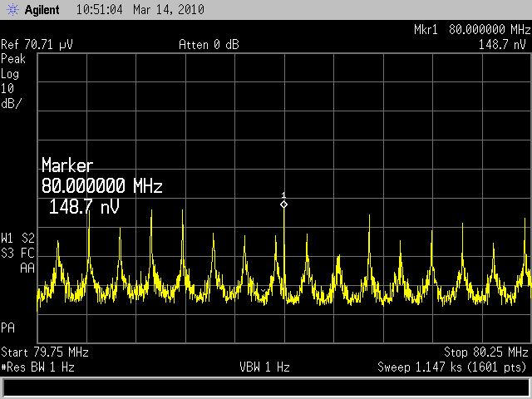This screenshot has width=532, height=399.
Task: Click the Sweep 1.147 ks (1601 pts) readout
Action: [453, 366]
